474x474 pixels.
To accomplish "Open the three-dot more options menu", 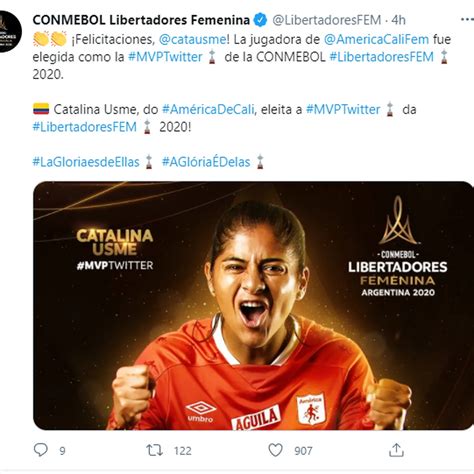I will tap(467, 20).
